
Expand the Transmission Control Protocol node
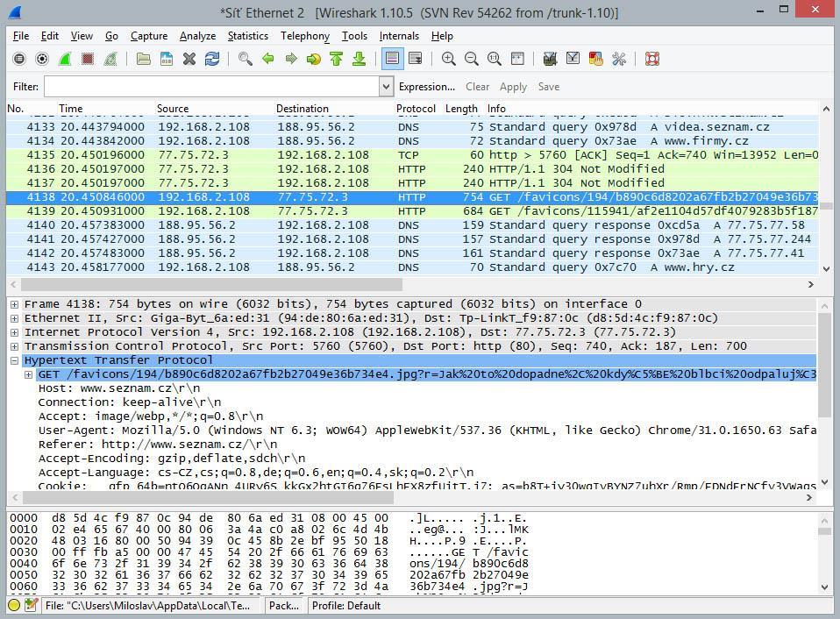coord(14,346)
